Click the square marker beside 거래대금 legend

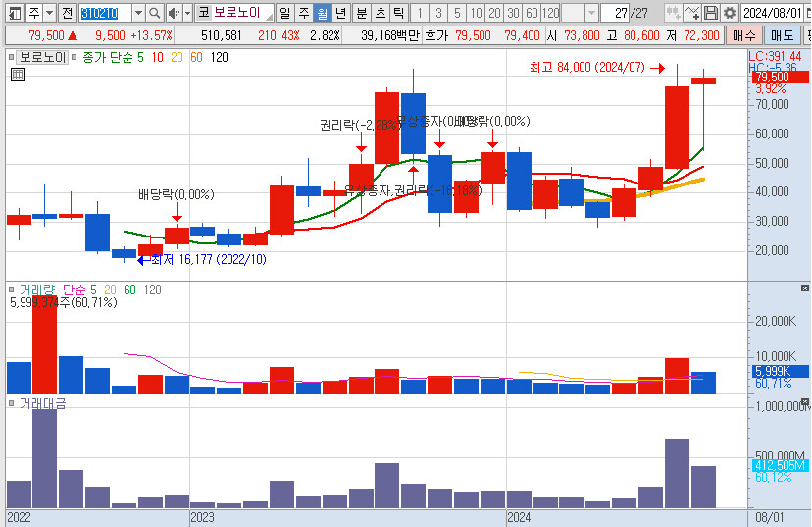(12, 403)
